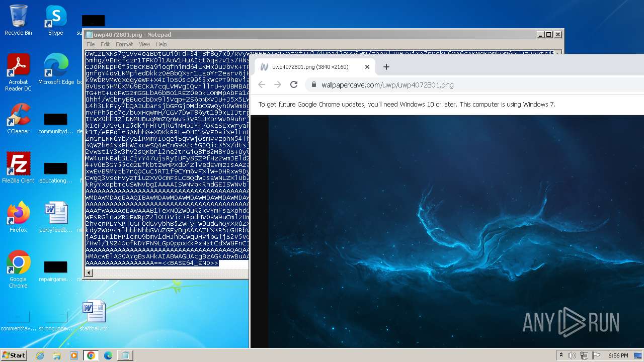Viewport: 644px width, 362px height.
Task: Click Notepad title bar icon
Action: (89, 35)
